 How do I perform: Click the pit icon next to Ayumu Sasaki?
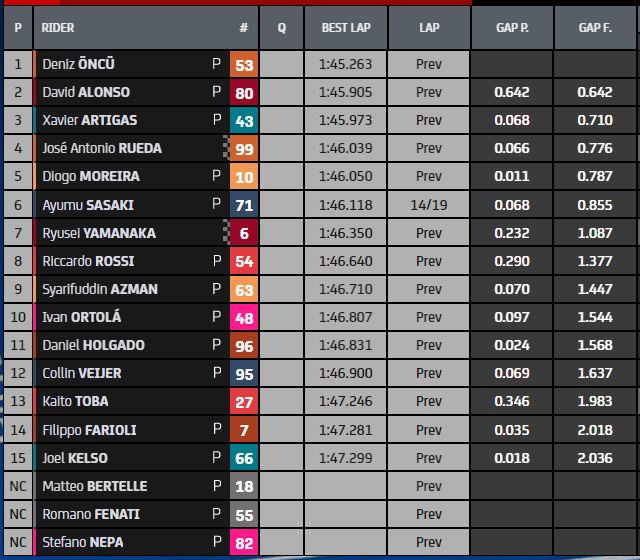[217, 205]
